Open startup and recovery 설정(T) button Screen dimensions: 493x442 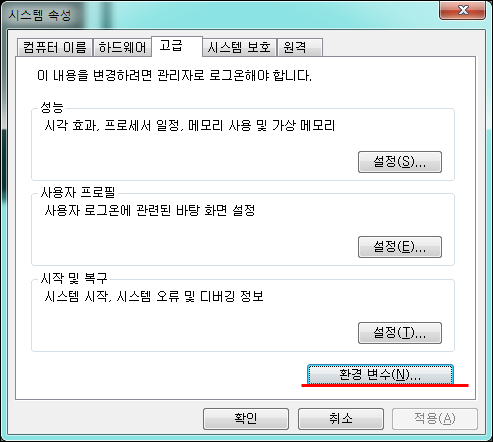pos(400,333)
